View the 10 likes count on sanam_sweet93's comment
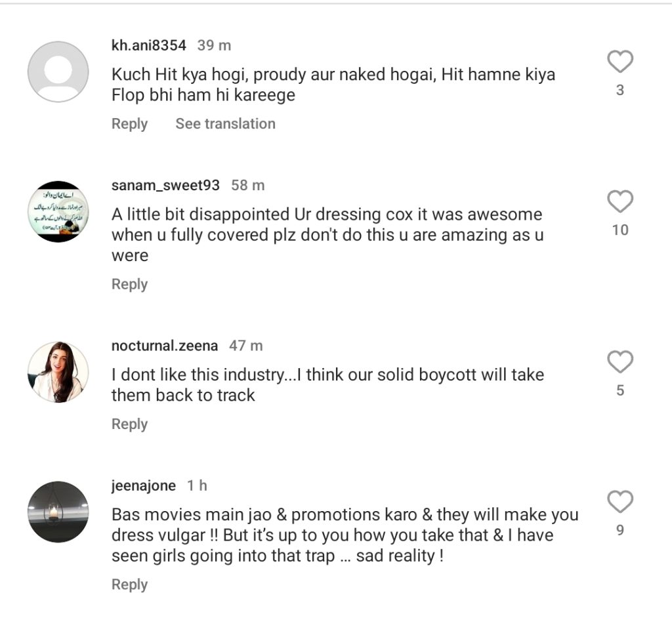The width and height of the screenshot is (672, 618). tap(619, 230)
